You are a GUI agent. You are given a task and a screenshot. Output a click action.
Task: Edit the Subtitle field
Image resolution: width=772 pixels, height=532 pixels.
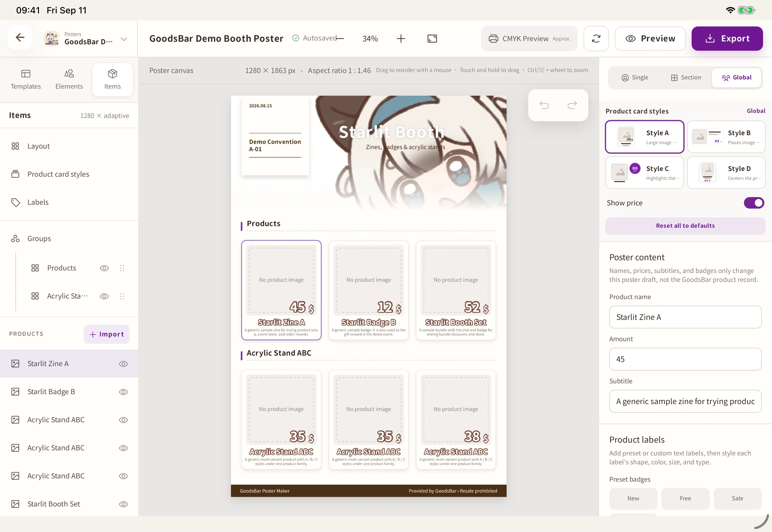pyautogui.click(x=685, y=401)
